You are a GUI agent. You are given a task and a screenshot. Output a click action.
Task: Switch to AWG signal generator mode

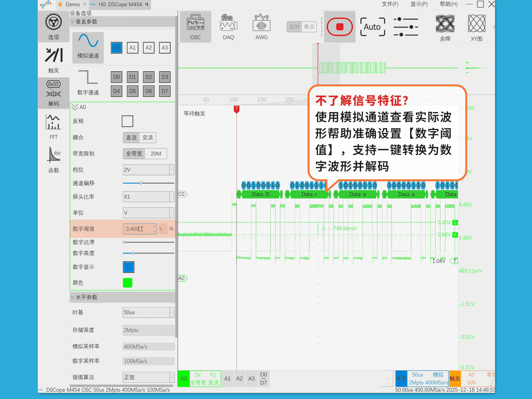pyautogui.click(x=261, y=27)
